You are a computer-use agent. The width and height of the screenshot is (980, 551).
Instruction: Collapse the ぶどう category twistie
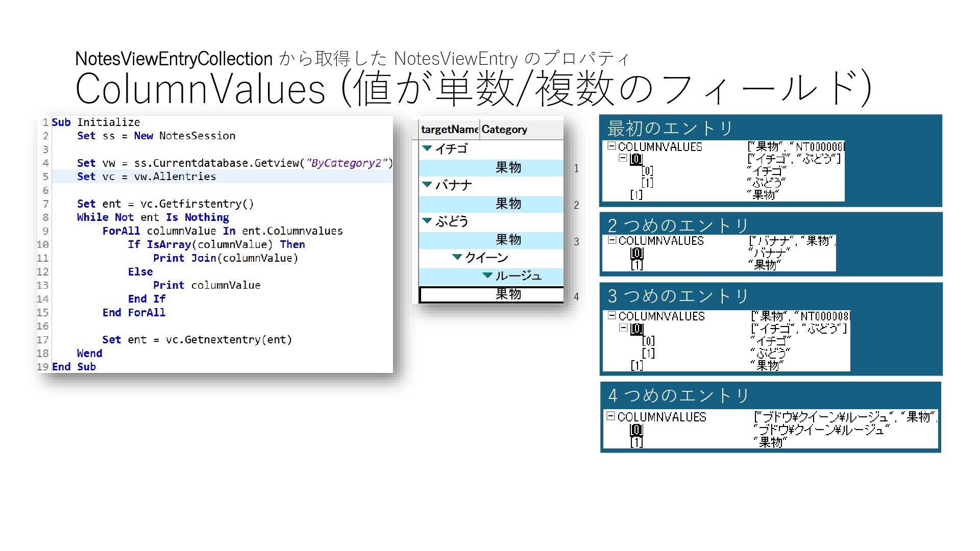click(x=427, y=221)
